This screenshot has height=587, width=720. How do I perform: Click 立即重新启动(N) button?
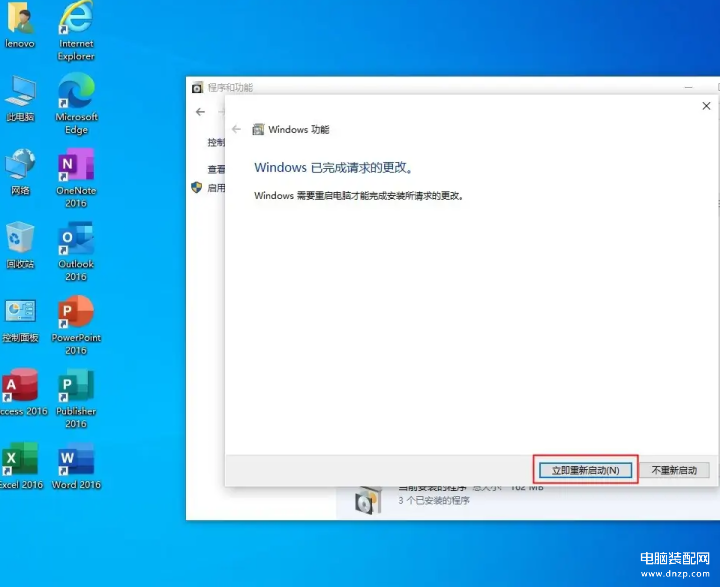(585, 470)
